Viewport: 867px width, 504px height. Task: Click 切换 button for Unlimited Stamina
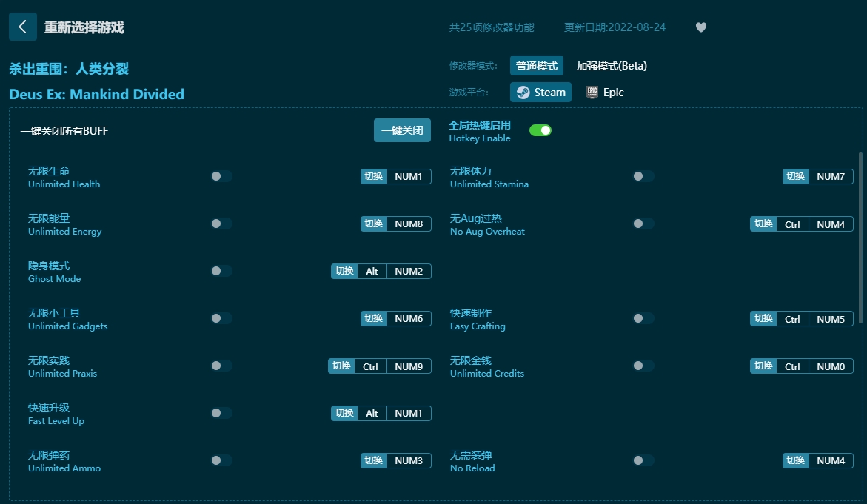(796, 176)
